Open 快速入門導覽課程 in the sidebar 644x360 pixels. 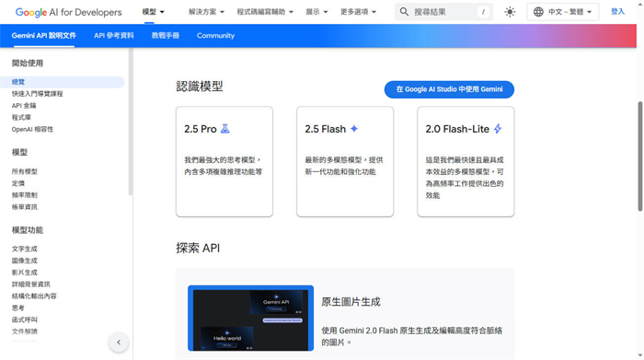pos(38,94)
